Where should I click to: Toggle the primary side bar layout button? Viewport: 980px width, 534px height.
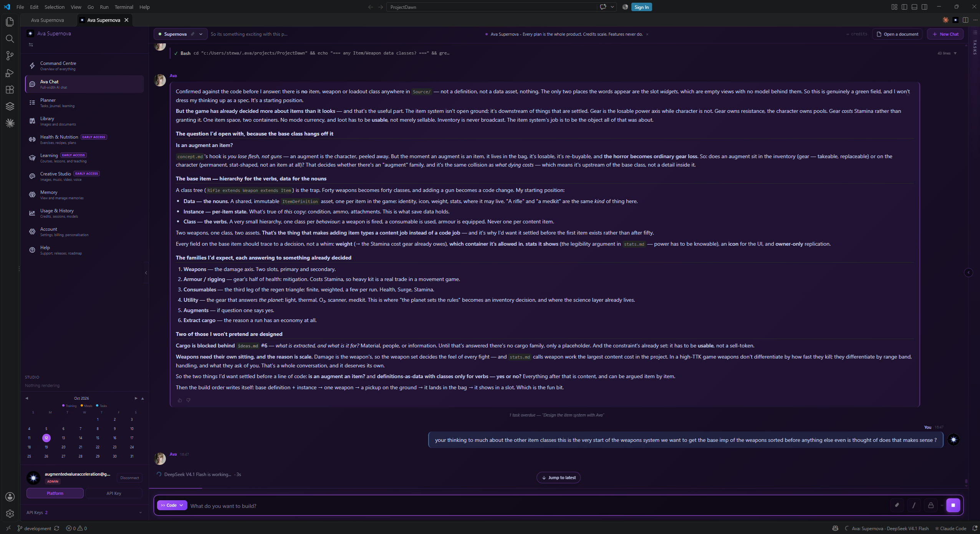click(904, 7)
